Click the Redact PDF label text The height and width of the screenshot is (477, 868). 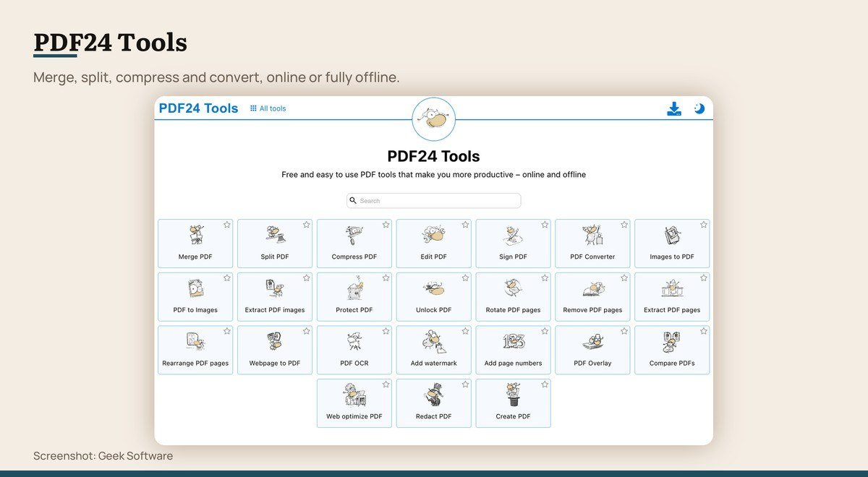coord(434,416)
